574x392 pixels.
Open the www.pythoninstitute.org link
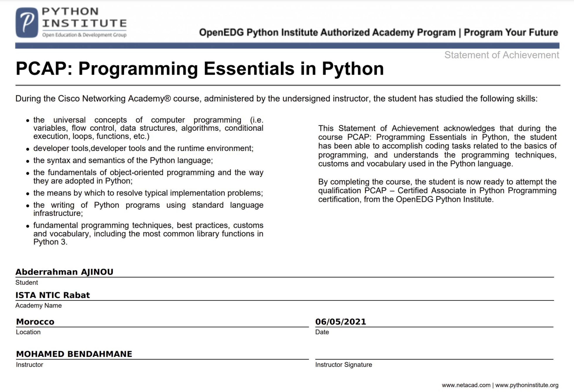coord(527,385)
